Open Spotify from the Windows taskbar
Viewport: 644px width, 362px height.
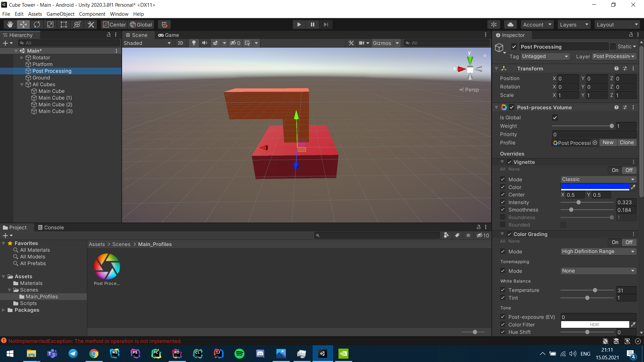coord(239,354)
